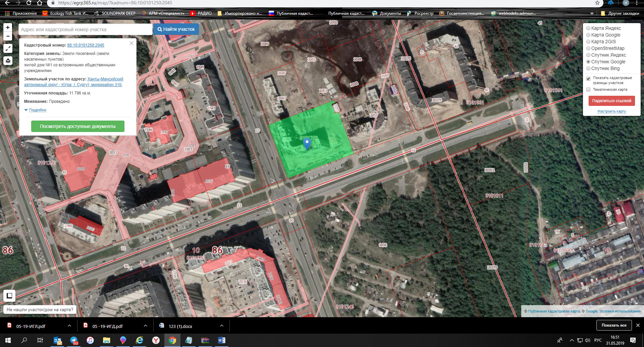Click the print map icon
644x347 pixels.
click(8, 61)
